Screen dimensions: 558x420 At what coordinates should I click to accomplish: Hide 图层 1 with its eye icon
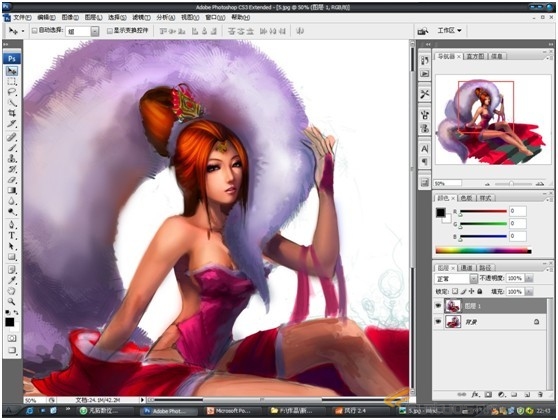click(x=438, y=306)
